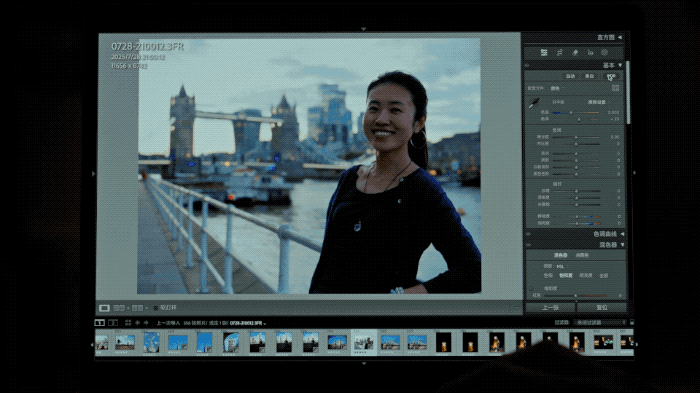Select the Red eye correction tool
Image resolution: width=700 pixels, height=393 pixels.
click(x=590, y=53)
